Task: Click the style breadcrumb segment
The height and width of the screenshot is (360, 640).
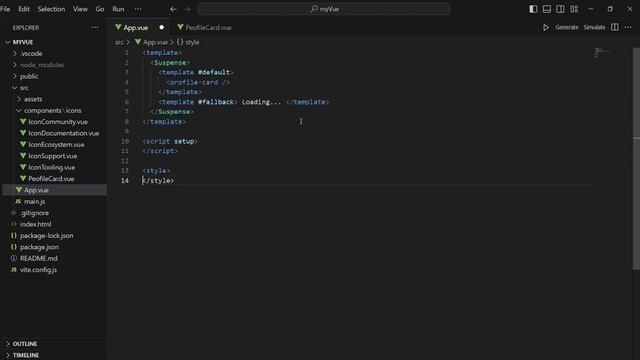Action: 192,42
